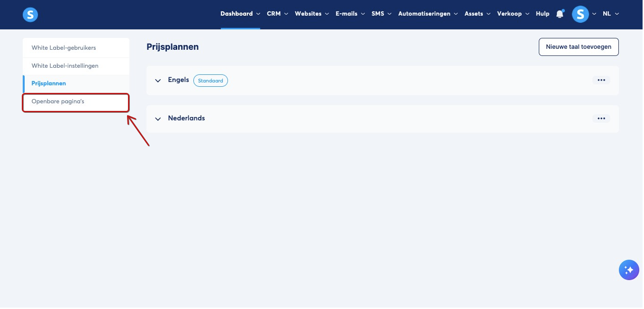This screenshot has height=309, width=644.
Task: Open the Dashboard dropdown menu
Action: coord(240,14)
